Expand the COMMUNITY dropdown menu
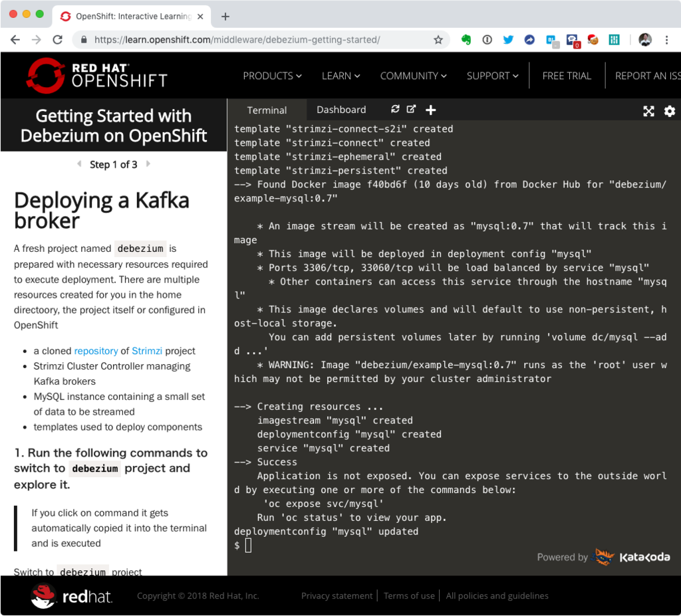Viewport: 681px width, 616px height. point(414,76)
